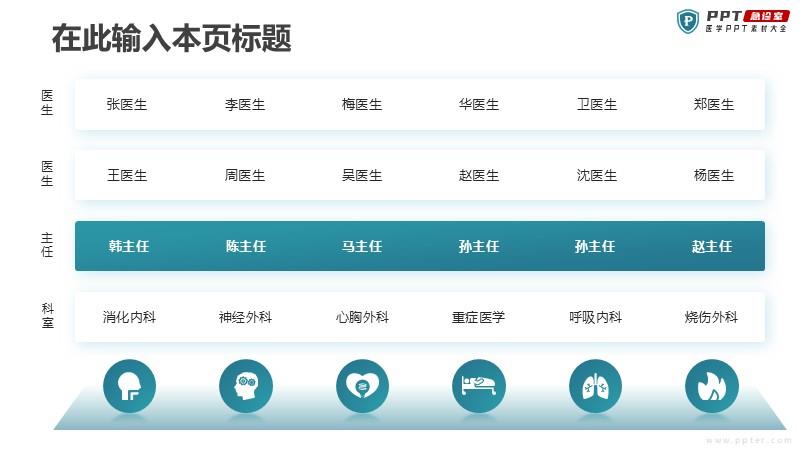Select the brain with gears neurosurgery icon
Image resolution: width=800 pixels, height=450 pixels.
tap(246, 386)
